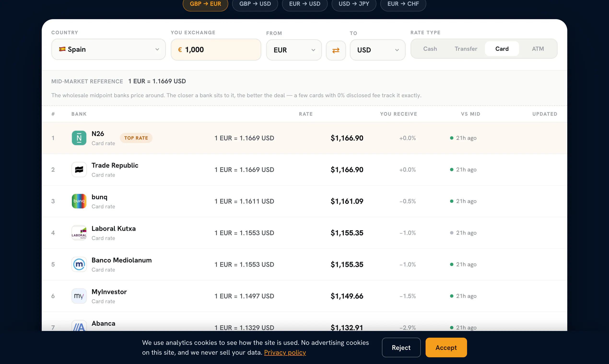Click the YOU RECEIVE column header
This screenshot has height=364, width=609.
[398, 114]
